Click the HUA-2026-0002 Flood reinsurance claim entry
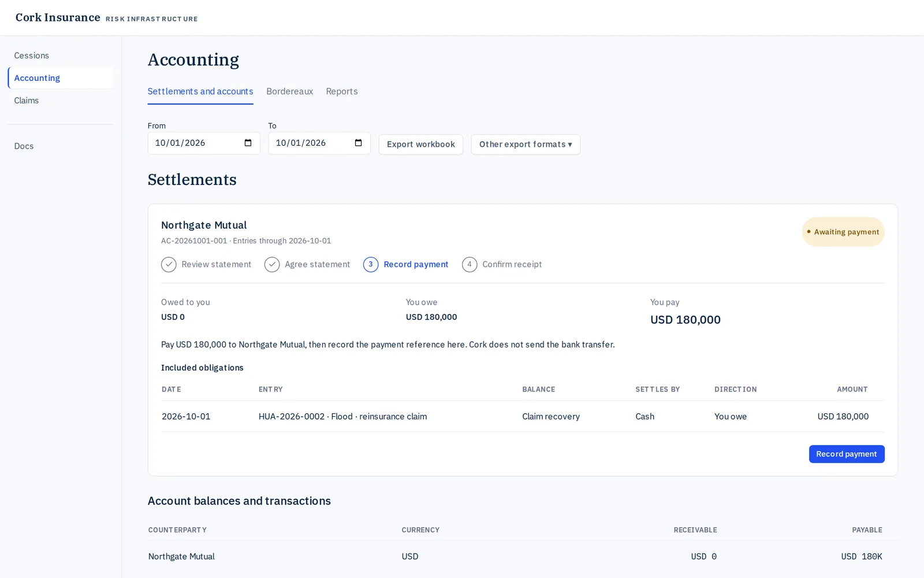This screenshot has height=578, width=924. (x=343, y=416)
